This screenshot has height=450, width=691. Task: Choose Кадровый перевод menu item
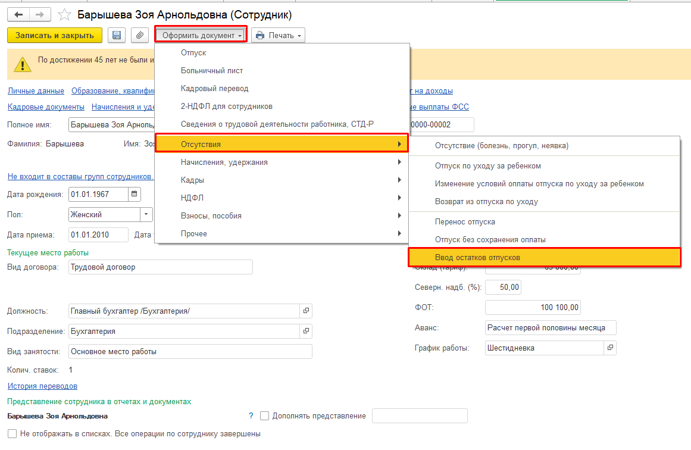pyautogui.click(x=281, y=88)
